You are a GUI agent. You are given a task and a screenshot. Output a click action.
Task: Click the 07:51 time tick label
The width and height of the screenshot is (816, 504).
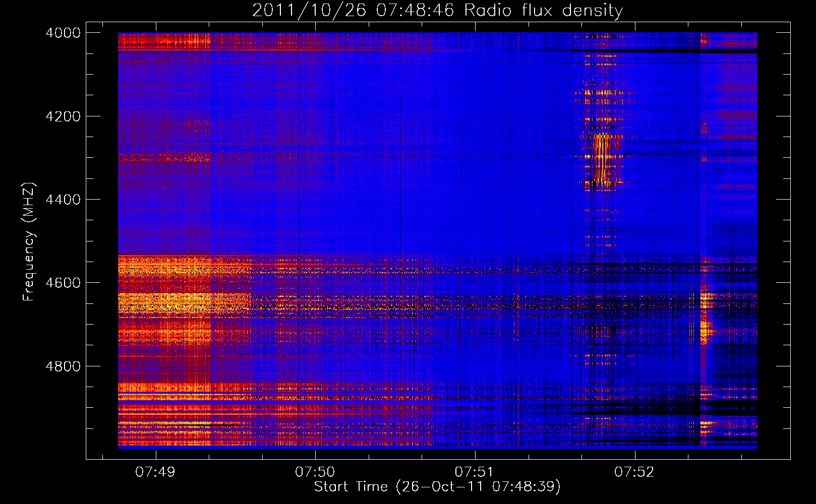[475, 472]
